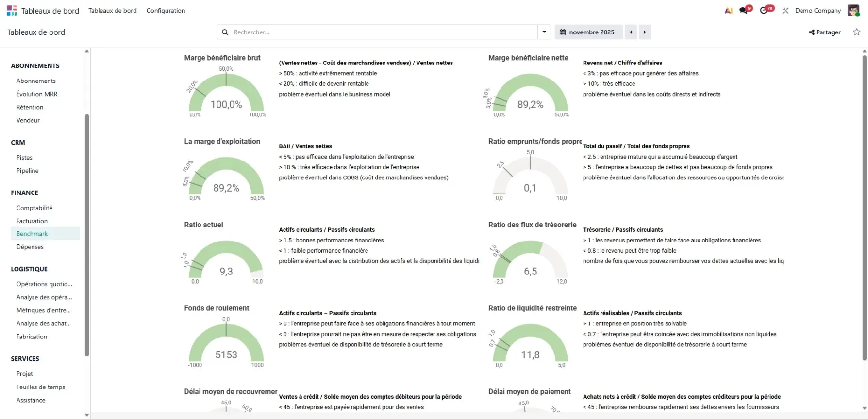Open the Configuration menu

pyautogui.click(x=166, y=11)
